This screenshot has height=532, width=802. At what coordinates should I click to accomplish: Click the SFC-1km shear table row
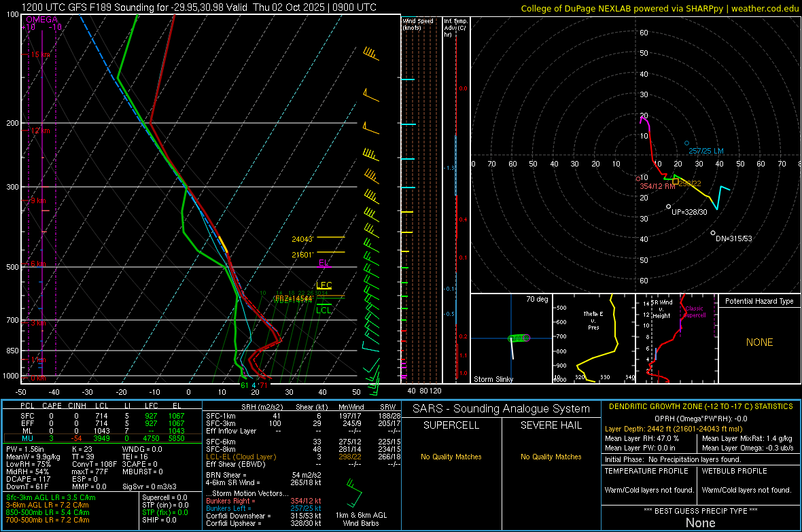point(304,416)
